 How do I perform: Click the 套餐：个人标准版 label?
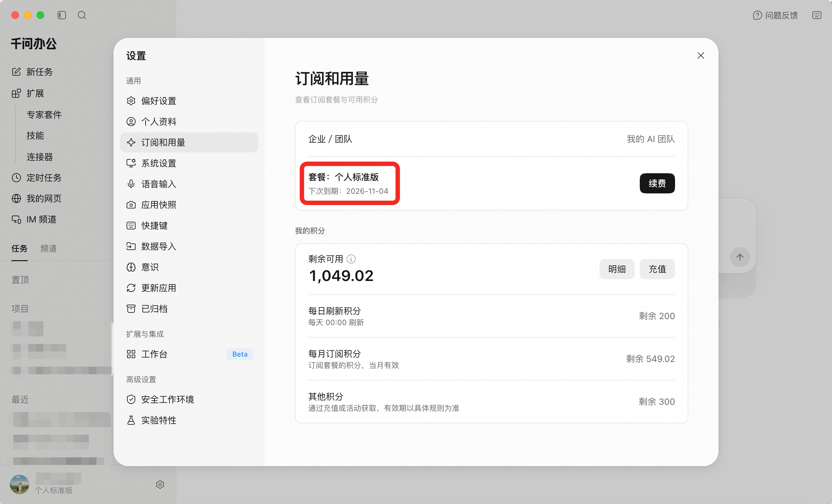(x=343, y=177)
